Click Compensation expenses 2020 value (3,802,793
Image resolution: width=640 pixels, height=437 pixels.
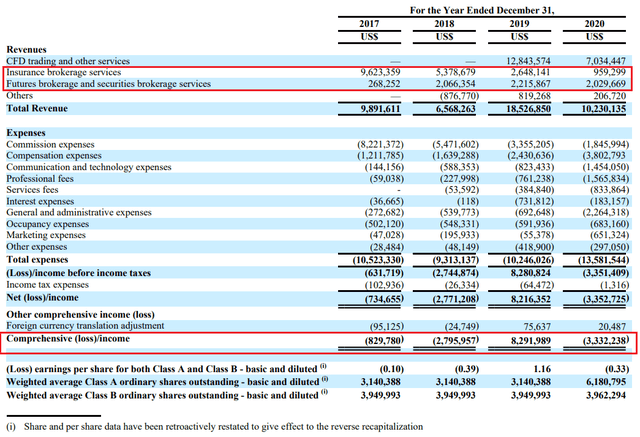click(x=605, y=155)
